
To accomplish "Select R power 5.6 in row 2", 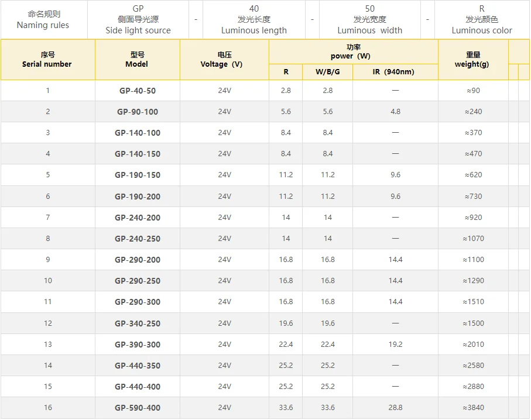I will coord(286,112).
